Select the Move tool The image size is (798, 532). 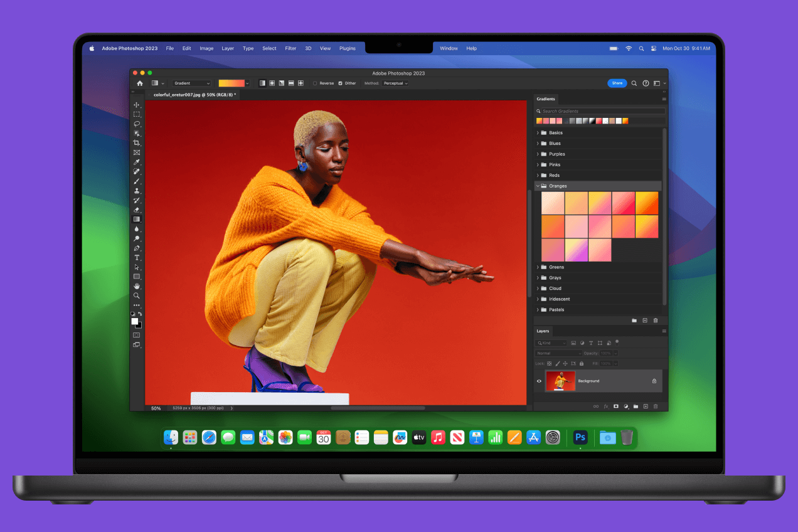click(x=136, y=105)
